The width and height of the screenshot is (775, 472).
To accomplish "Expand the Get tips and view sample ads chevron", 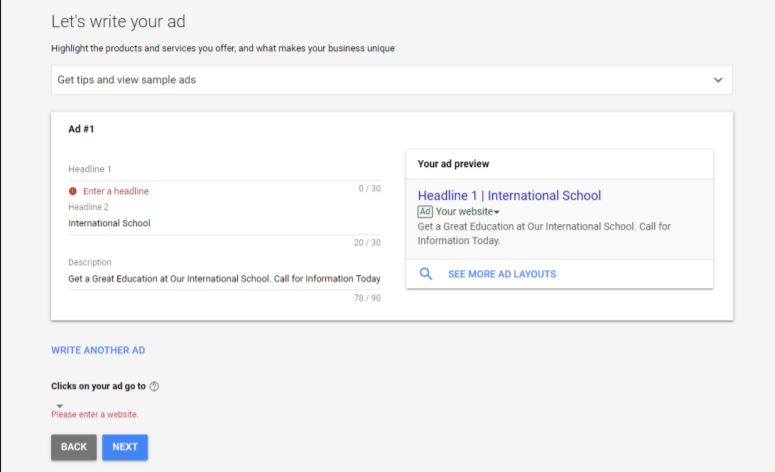I will [718, 80].
